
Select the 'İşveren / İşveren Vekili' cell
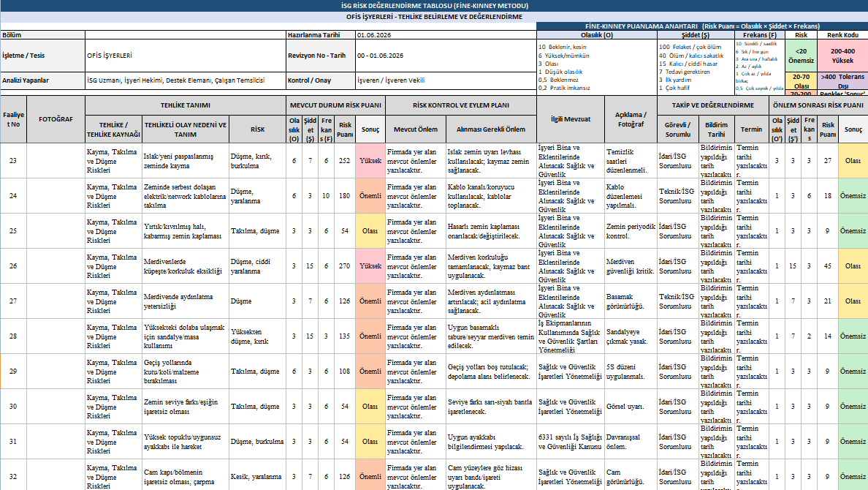(446, 80)
